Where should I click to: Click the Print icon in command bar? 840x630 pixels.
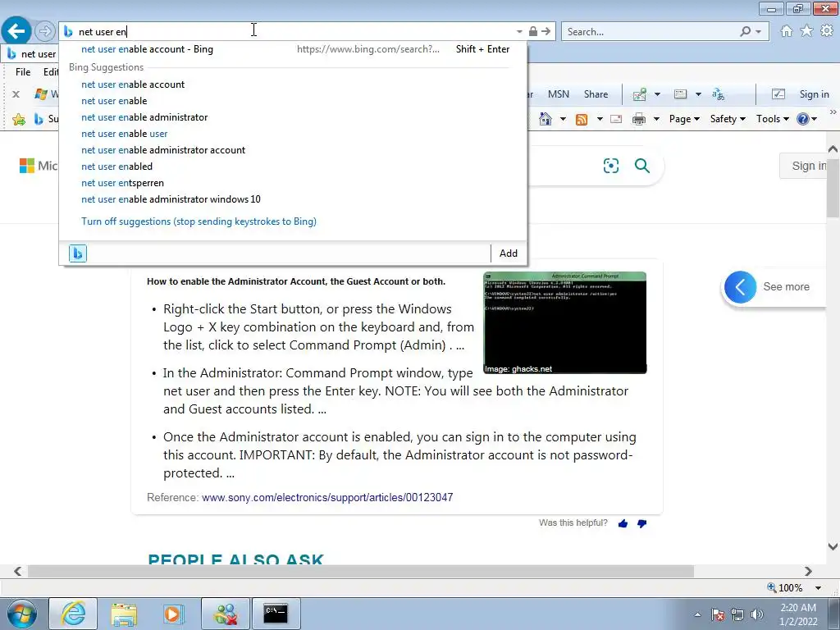(638, 119)
